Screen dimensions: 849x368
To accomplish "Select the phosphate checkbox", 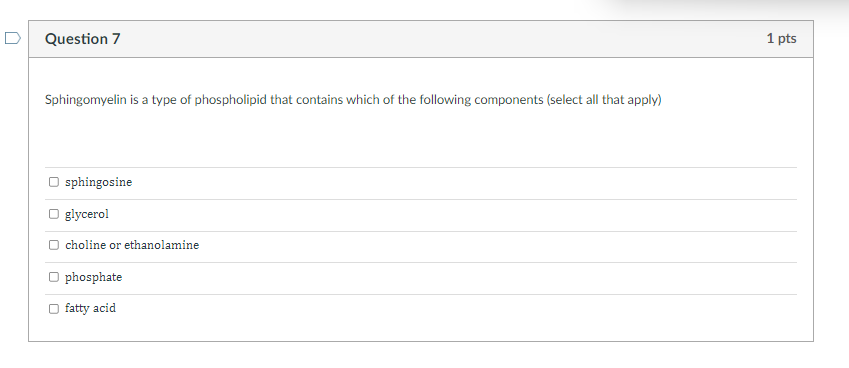I will coord(54,277).
